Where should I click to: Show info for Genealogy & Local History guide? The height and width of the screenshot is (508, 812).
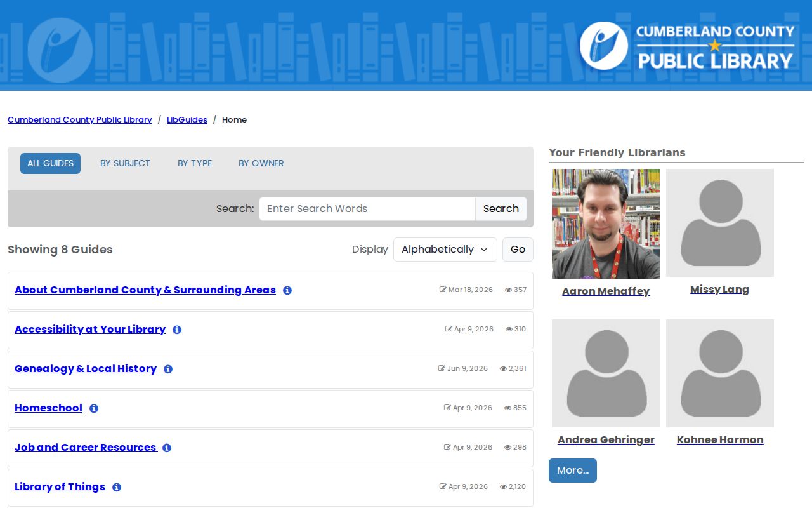[168, 369]
